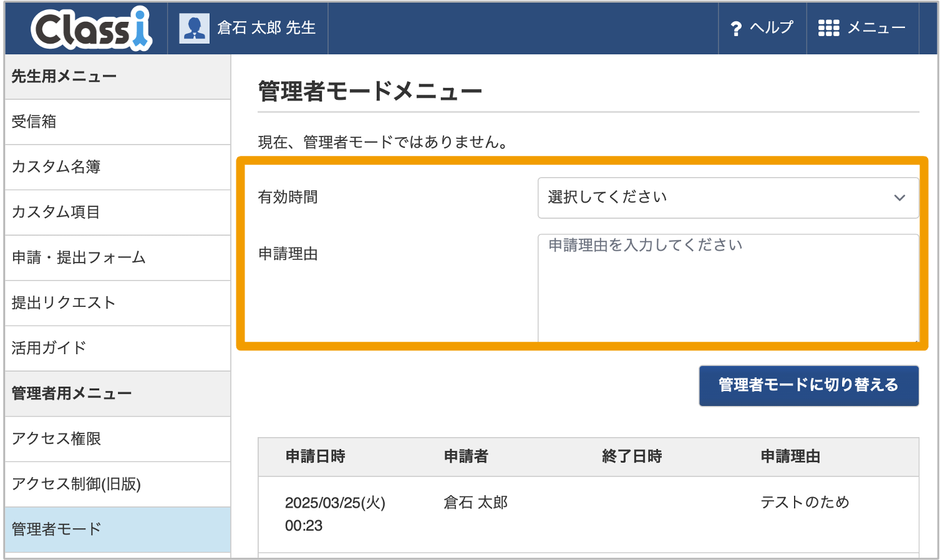Open アクセス権限 in the admin menu

click(x=118, y=439)
